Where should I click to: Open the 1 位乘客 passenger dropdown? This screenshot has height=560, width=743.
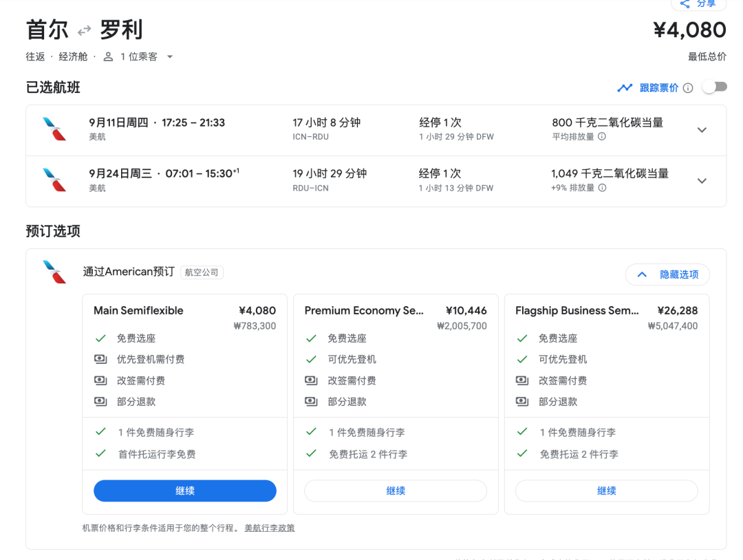pos(170,56)
